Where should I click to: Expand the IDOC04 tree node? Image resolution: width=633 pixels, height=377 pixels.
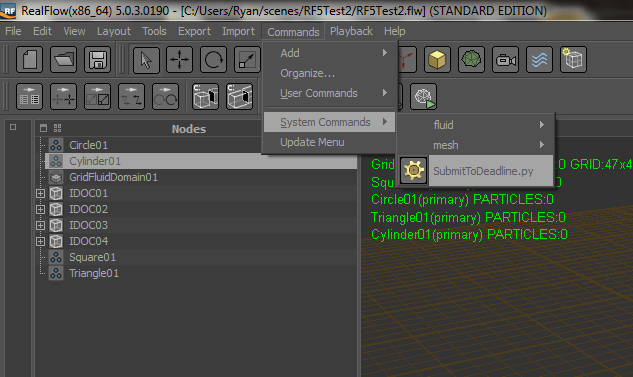coord(40,241)
